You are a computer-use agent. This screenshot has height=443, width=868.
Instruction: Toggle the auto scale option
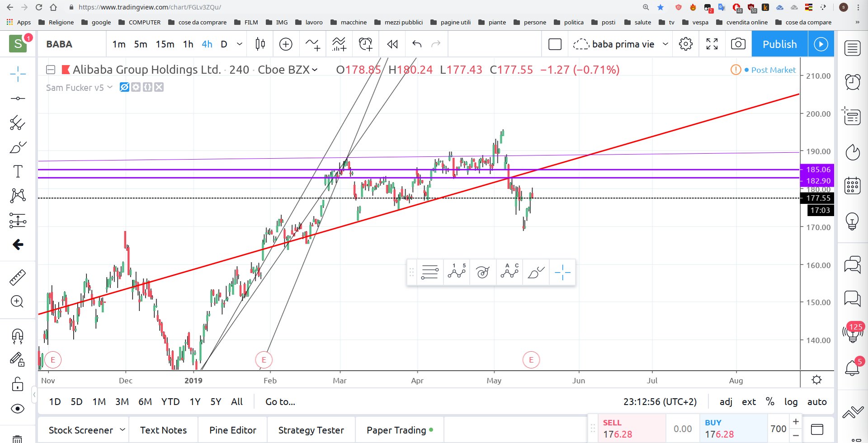[x=817, y=401]
